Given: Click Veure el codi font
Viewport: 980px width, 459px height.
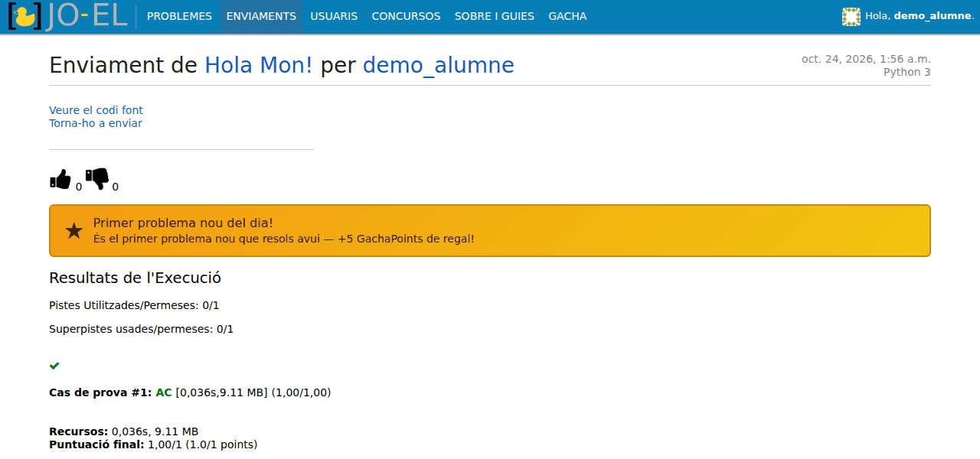Looking at the screenshot, I should click(96, 110).
